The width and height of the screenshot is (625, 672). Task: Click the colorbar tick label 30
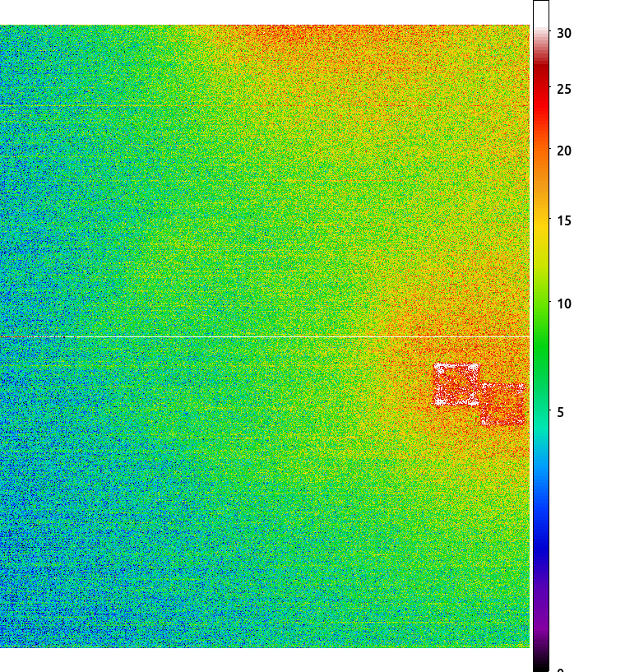[564, 33]
